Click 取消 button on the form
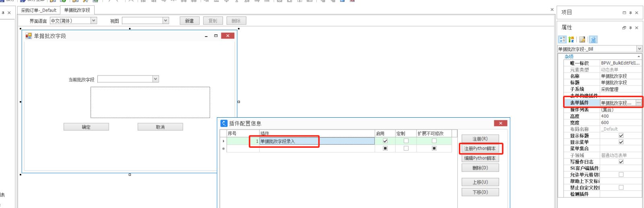Image resolution: width=644 pixels, height=208 pixels. pos(160,127)
